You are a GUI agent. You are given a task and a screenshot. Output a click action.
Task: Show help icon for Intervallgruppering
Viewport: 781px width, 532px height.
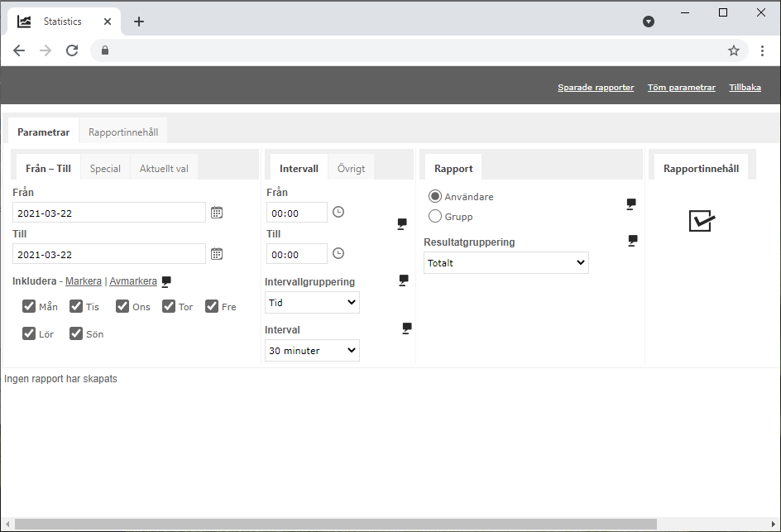pyautogui.click(x=404, y=280)
